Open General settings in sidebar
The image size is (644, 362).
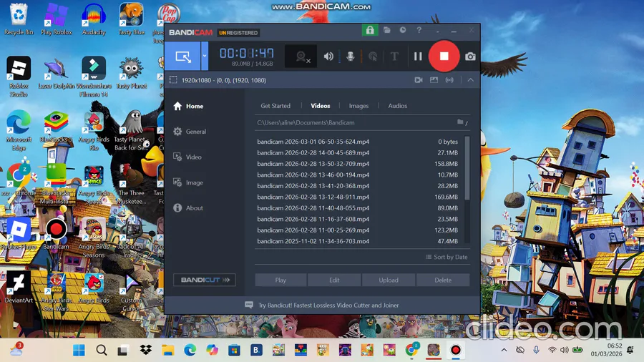pos(190,132)
